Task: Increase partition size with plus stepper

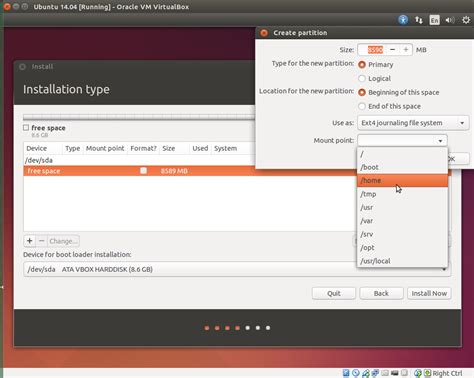Action: [x=406, y=50]
